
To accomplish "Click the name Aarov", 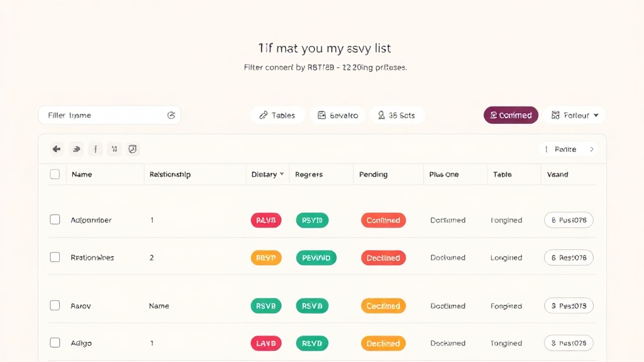I will point(80,306).
